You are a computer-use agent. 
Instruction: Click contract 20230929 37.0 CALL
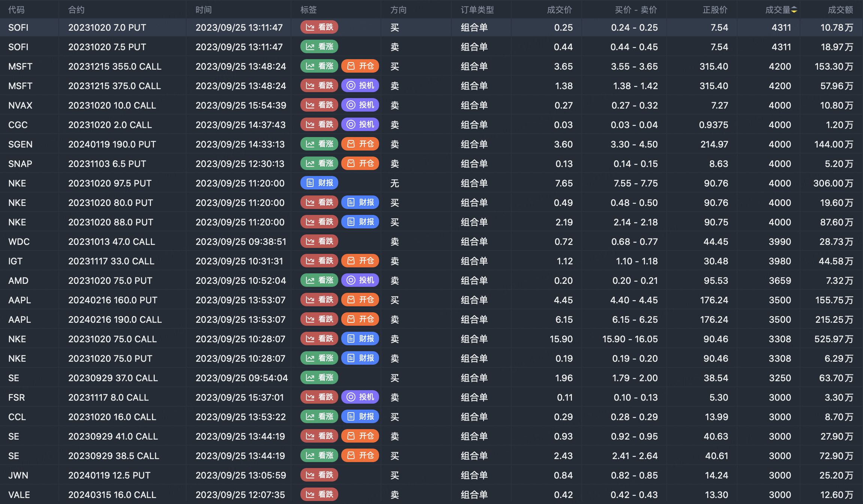(x=113, y=378)
